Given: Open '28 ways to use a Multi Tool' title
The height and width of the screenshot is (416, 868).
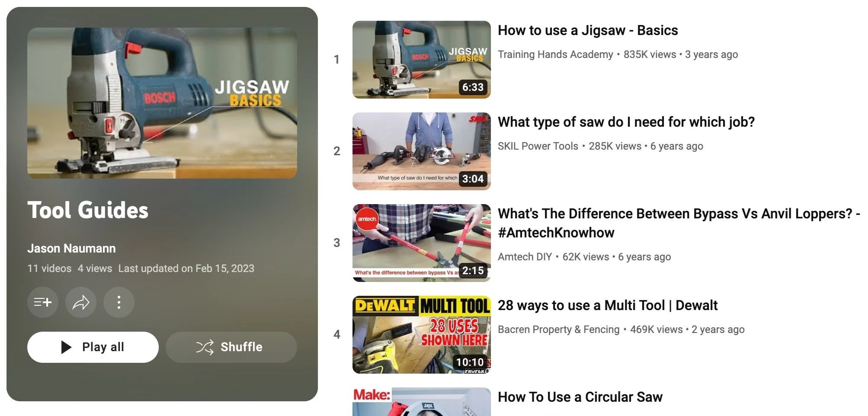Looking at the screenshot, I should [608, 305].
